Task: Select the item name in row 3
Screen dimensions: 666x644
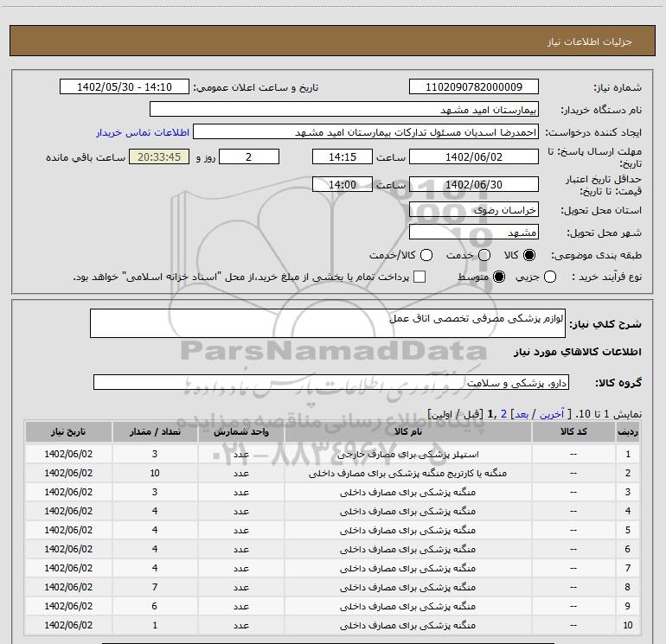Action: [407, 492]
